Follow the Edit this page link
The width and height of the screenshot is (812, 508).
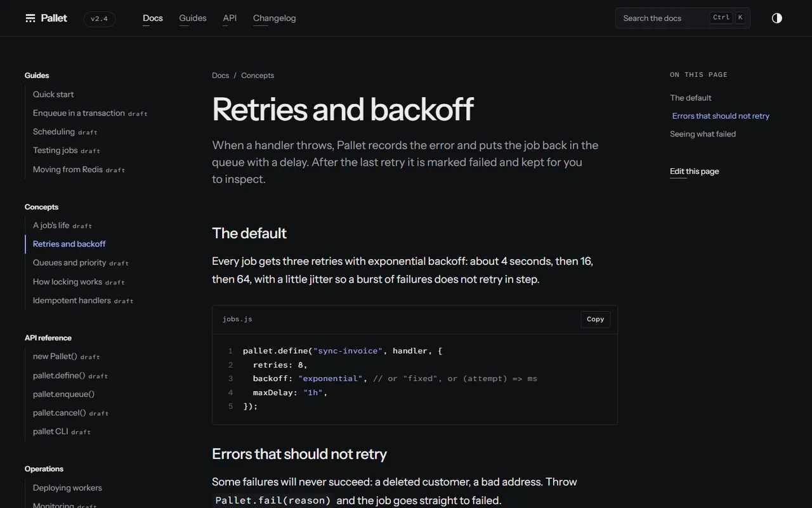[x=695, y=171]
